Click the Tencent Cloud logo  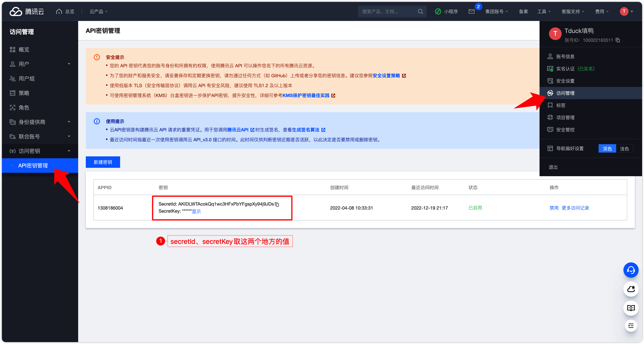pyautogui.click(x=27, y=11)
